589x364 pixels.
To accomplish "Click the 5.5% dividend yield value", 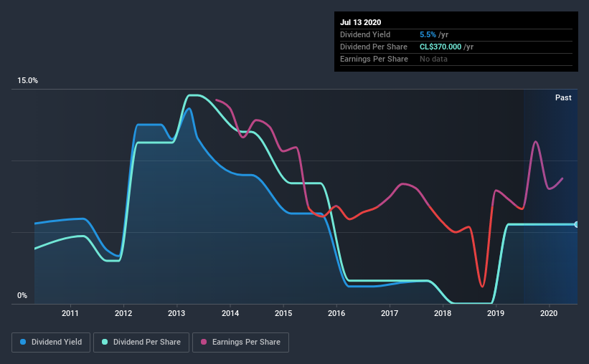I will point(428,34).
